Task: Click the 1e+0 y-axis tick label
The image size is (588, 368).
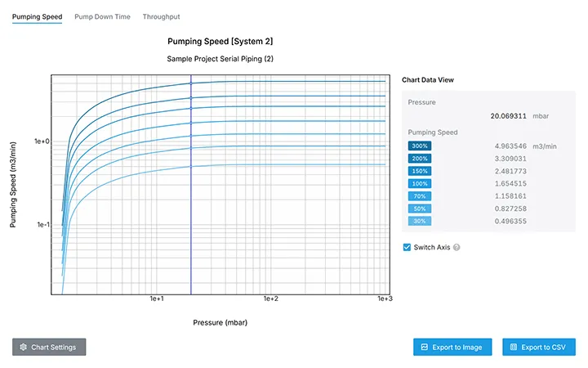Action: coord(42,141)
